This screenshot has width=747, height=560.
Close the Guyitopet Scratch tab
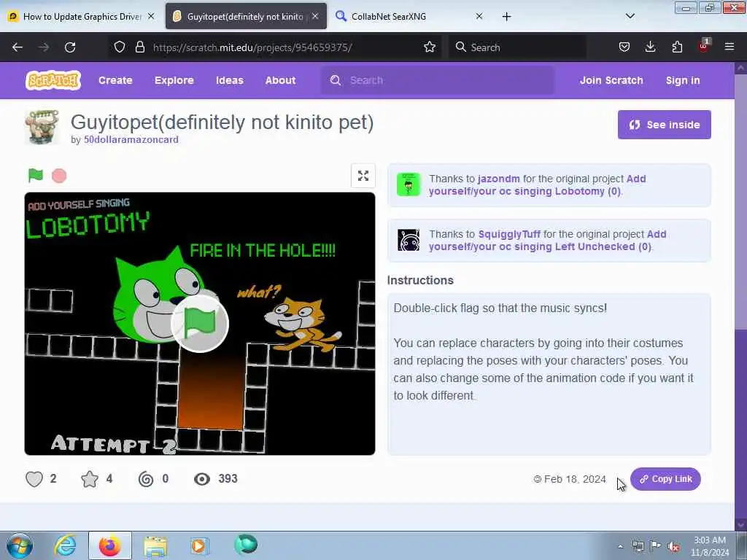coord(315,16)
